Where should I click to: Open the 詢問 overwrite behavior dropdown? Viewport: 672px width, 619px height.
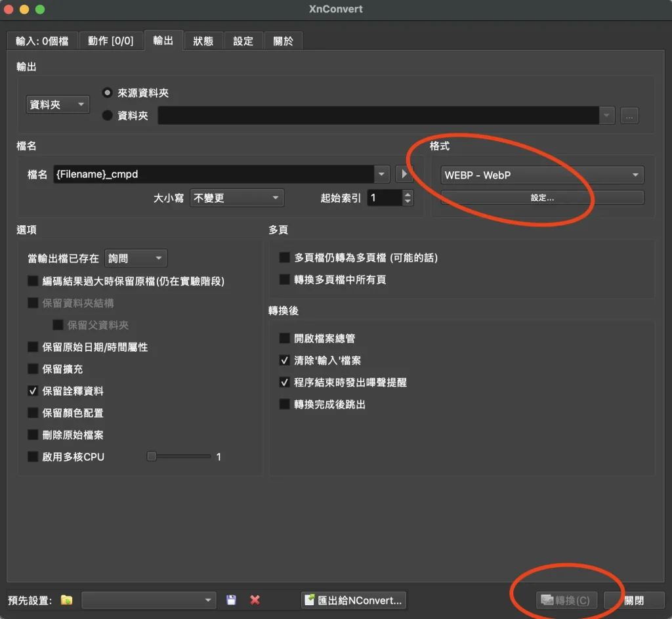[136, 259]
